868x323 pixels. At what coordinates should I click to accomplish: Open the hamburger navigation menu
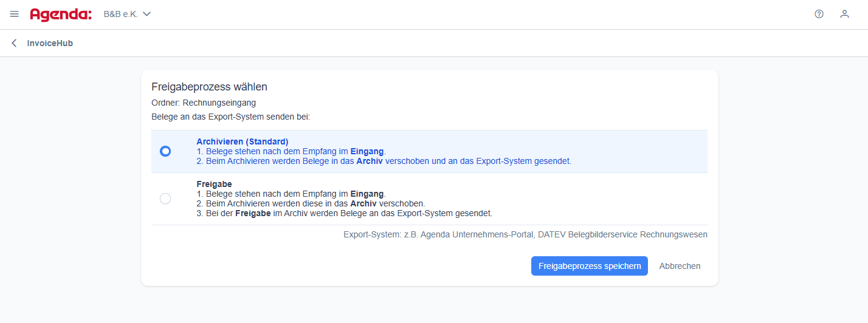tap(15, 14)
